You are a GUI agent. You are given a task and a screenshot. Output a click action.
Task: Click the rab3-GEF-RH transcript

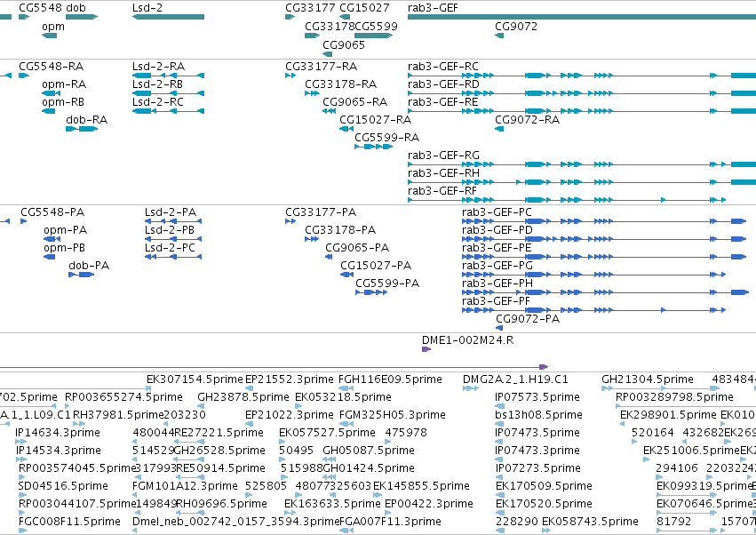[443, 173]
